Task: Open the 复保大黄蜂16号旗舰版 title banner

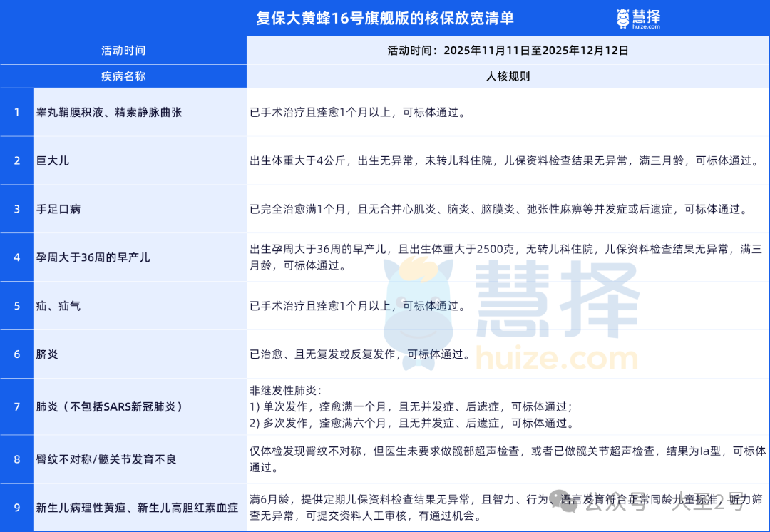Action: (x=385, y=17)
